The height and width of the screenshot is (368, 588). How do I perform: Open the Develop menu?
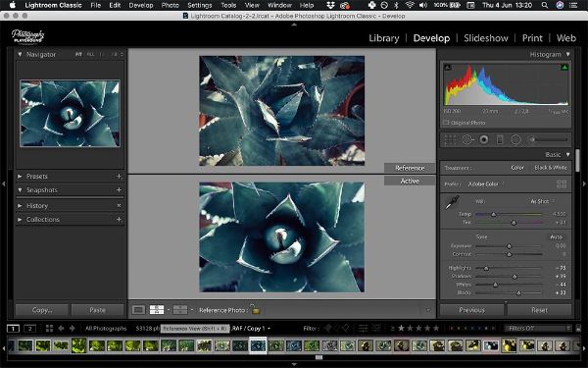point(141,5)
